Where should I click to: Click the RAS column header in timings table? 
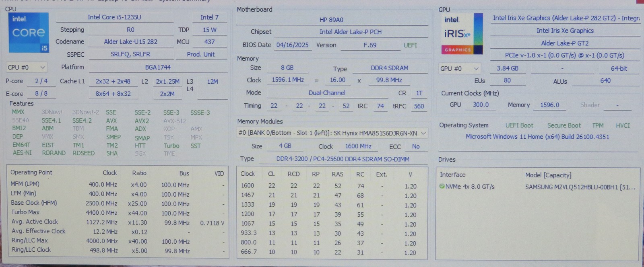click(x=337, y=174)
